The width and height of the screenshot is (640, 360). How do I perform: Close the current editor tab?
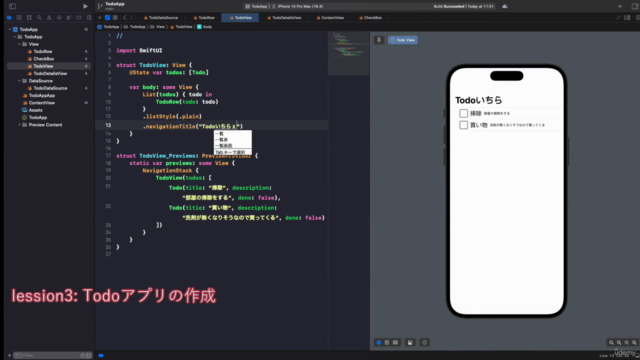coord(100,18)
